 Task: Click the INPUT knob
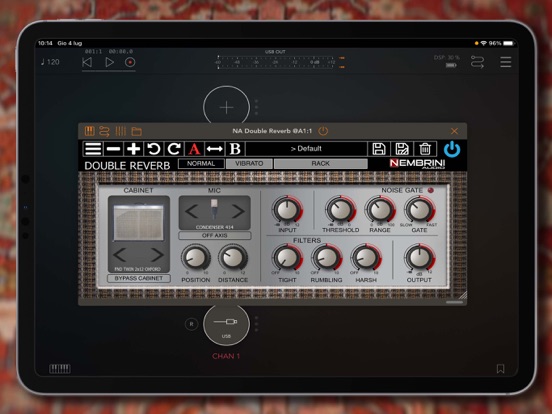(x=287, y=210)
